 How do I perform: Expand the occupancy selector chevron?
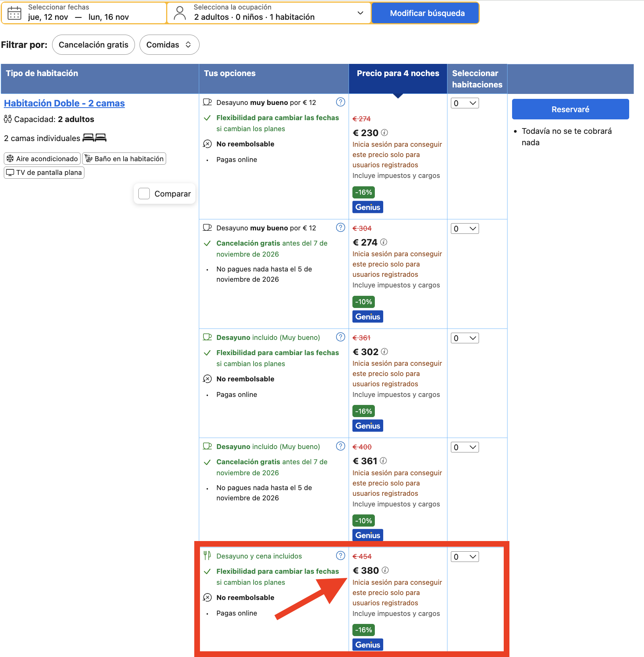pyautogui.click(x=360, y=13)
